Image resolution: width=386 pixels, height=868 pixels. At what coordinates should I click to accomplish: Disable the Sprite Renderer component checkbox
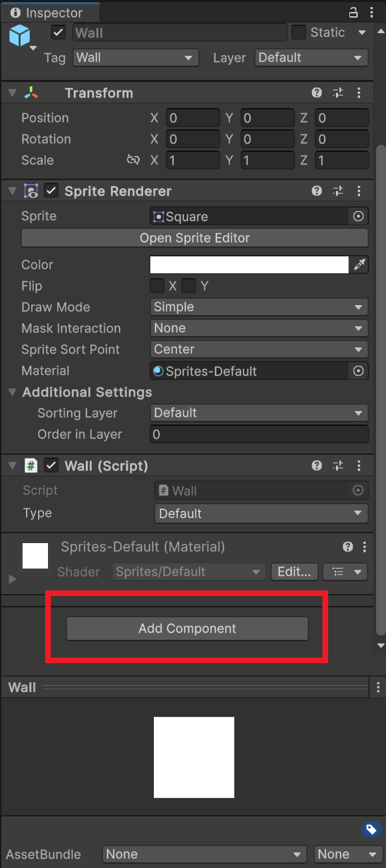pyautogui.click(x=52, y=191)
